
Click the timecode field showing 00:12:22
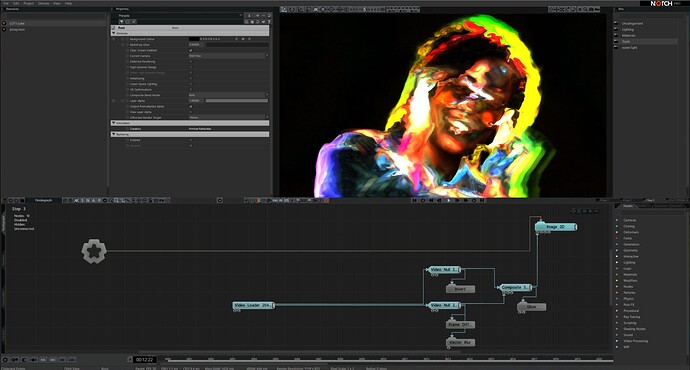tap(144, 359)
